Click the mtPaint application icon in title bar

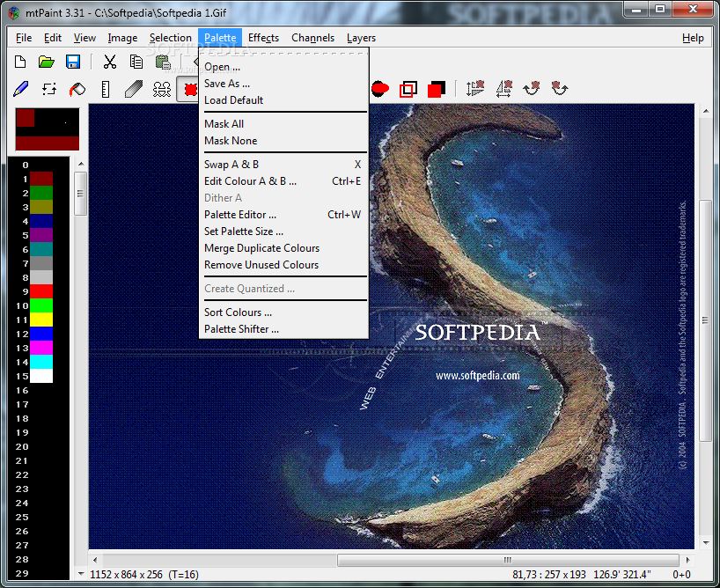(x=14, y=13)
